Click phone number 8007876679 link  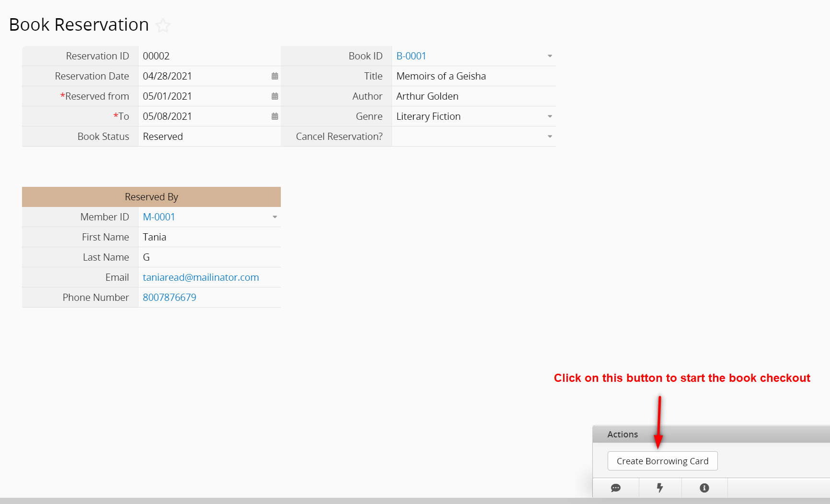pyautogui.click(x=170, y=298)
